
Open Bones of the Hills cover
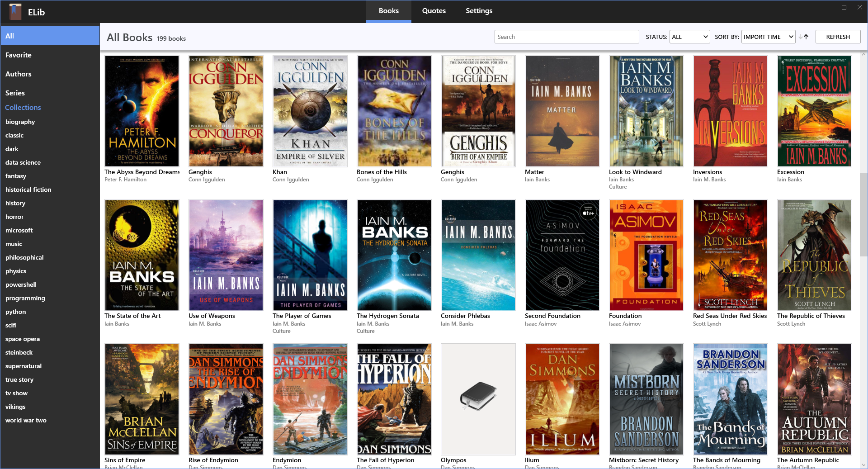click(394, 111)
